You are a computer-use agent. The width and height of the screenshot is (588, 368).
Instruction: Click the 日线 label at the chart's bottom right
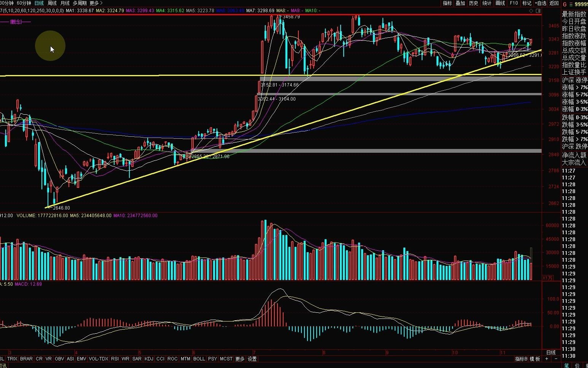click(551, 352)
